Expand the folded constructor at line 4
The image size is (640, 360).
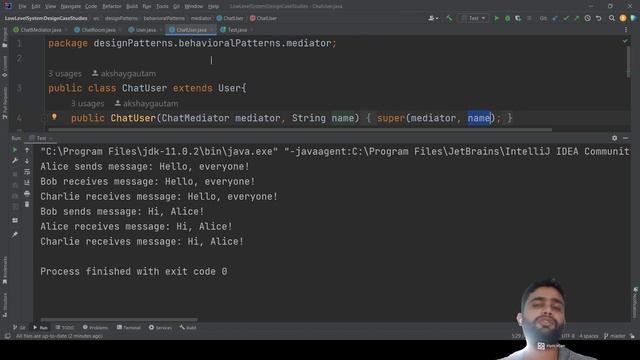pyautogui.click(x=44, y=118)
